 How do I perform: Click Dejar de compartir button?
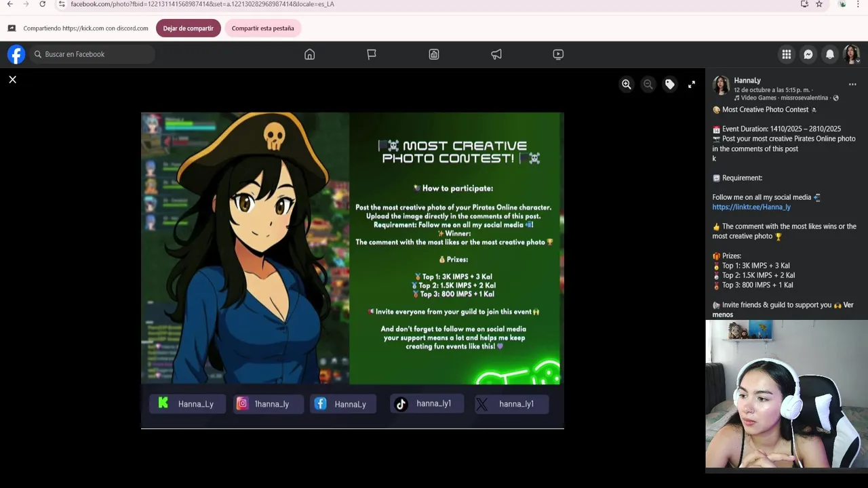click(188, 28)
